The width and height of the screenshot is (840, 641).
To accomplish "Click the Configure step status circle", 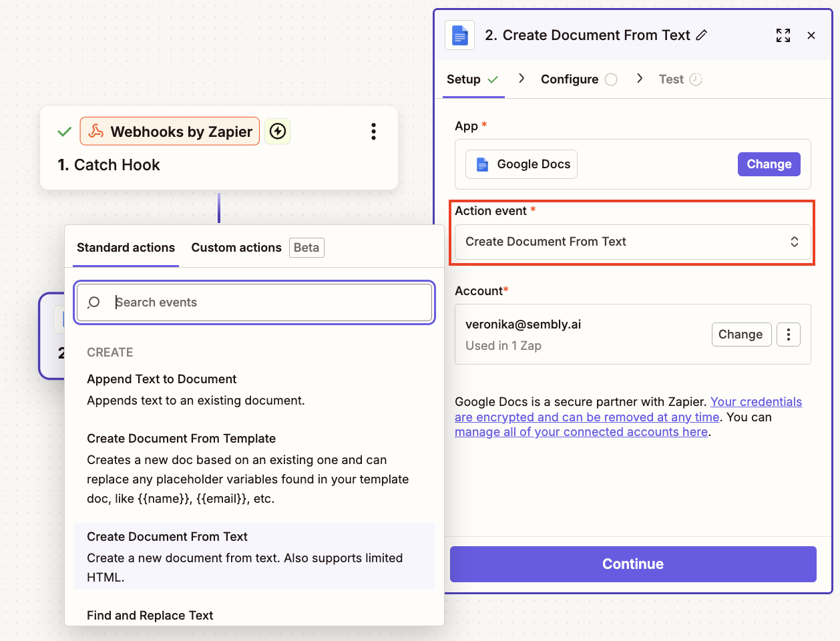I will (611, 79).
